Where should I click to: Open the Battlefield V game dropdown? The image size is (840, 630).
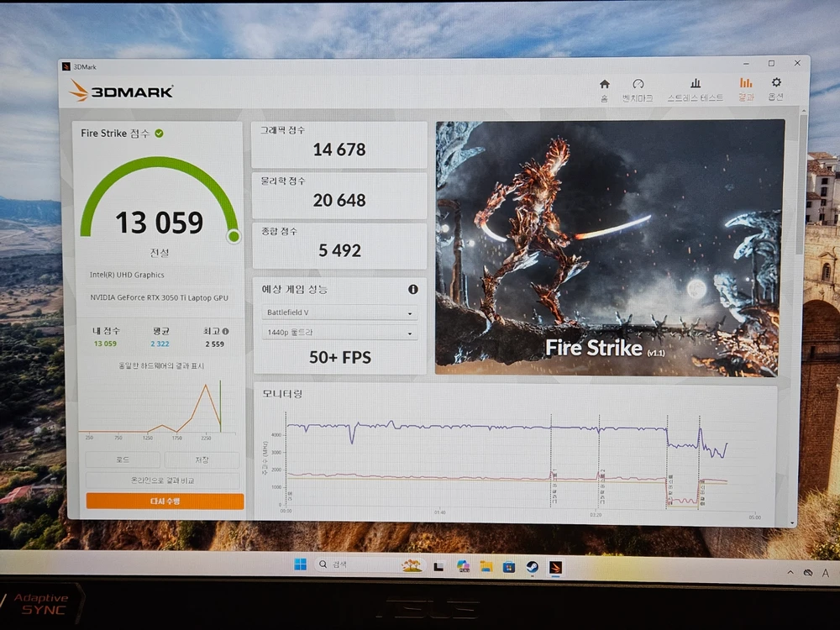(339, 312)
